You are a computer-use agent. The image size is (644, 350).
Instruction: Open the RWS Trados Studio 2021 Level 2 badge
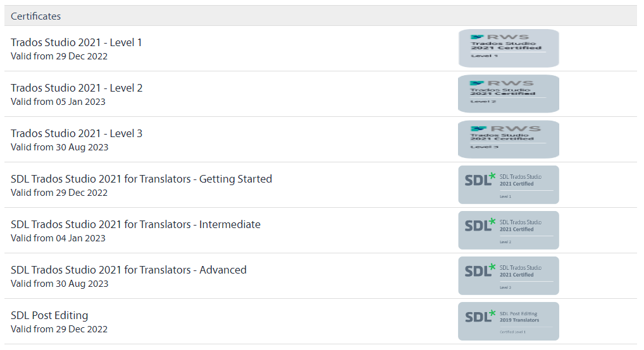click(509, 94)
